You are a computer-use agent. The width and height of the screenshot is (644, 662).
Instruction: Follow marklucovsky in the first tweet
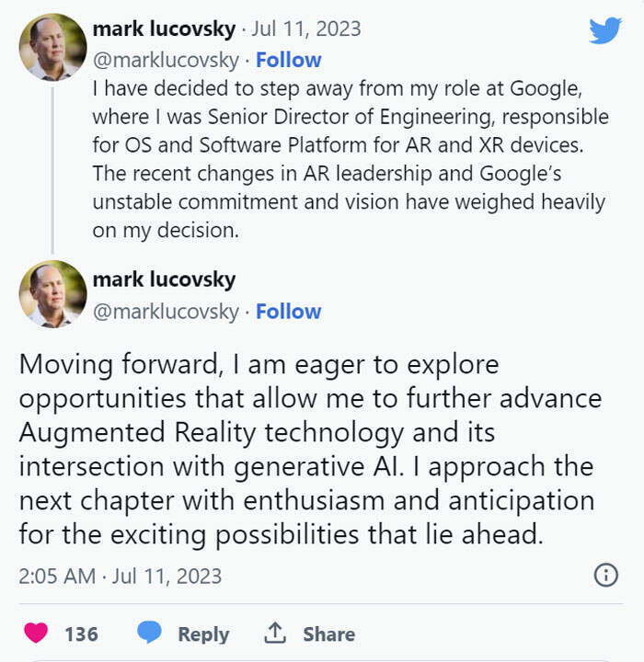[x=288, y=60]
